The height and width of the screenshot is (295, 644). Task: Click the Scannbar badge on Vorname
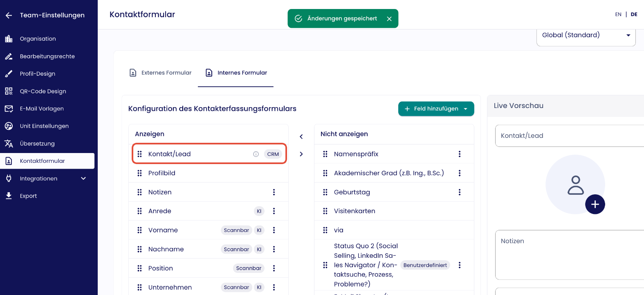click(236, 230)
